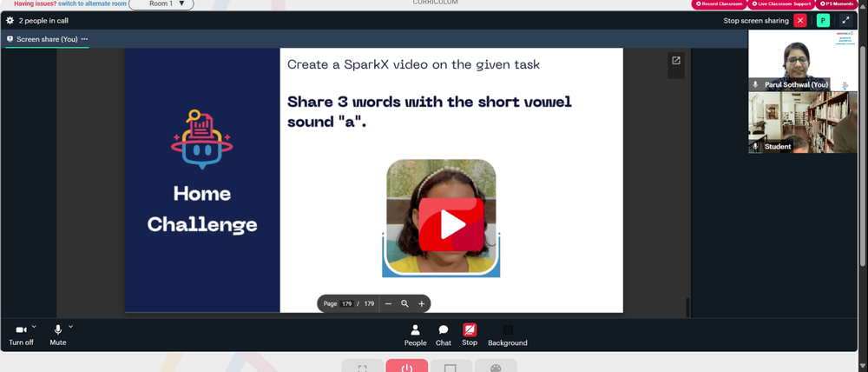Open the People panel

click(415, 335)
